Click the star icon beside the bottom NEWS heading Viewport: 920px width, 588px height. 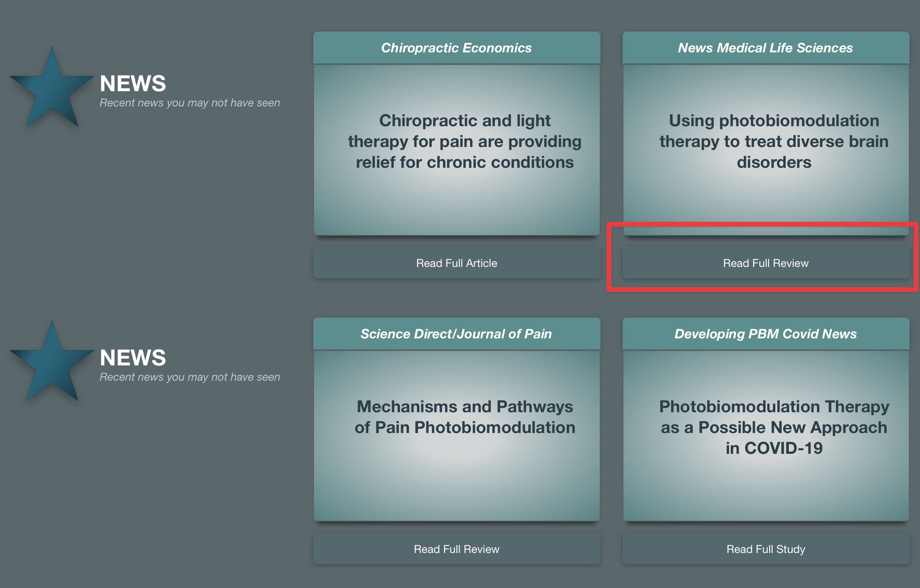[52, 365]
